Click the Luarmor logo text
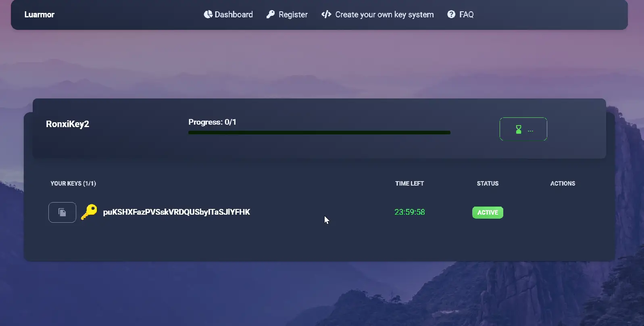The width and height of the screenshot is (644, 326). pyautogui.click(x=39, y=15)
